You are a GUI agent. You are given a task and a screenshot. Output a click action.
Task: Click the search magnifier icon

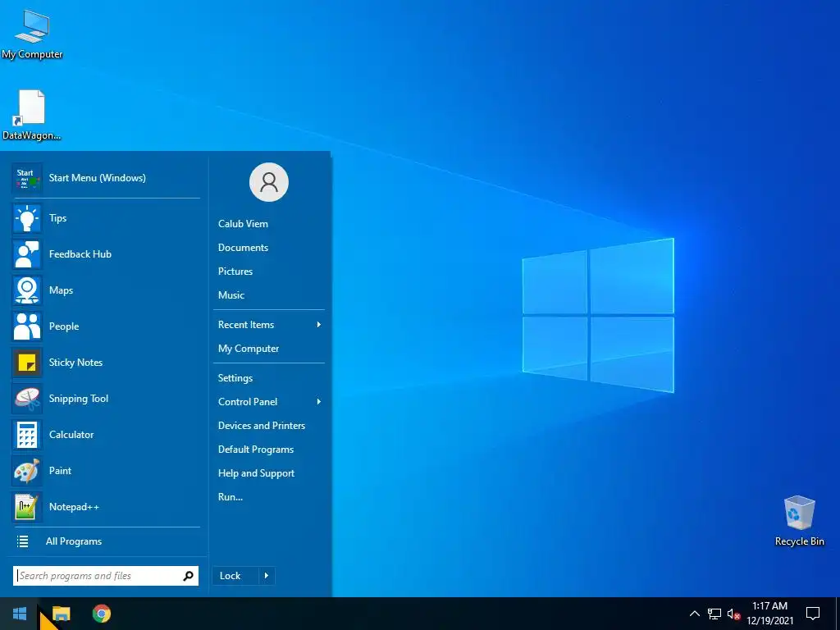[188, 576]
